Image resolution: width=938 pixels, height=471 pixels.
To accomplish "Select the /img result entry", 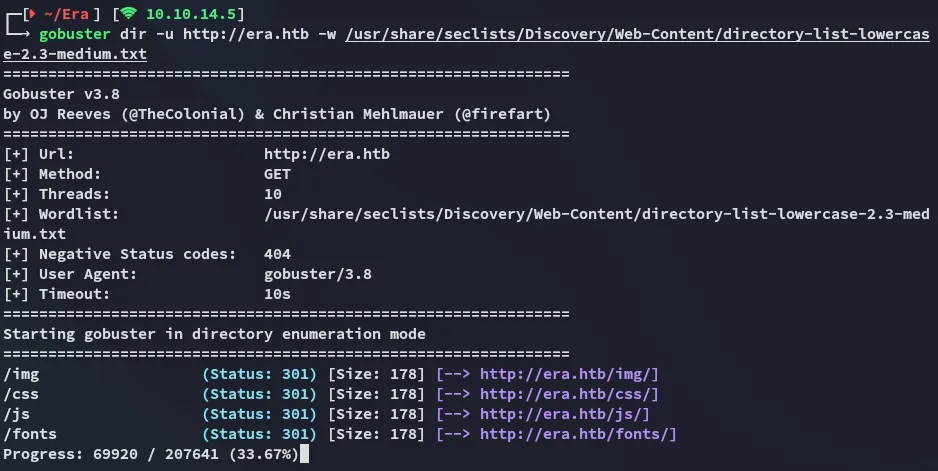I will pyautogui.click(x=21, y=374).
